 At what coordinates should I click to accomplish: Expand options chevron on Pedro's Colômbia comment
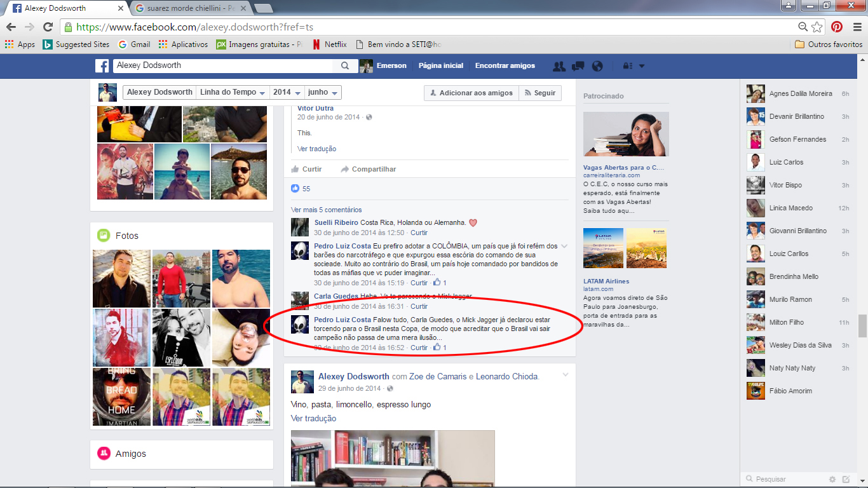coord(564,246)
